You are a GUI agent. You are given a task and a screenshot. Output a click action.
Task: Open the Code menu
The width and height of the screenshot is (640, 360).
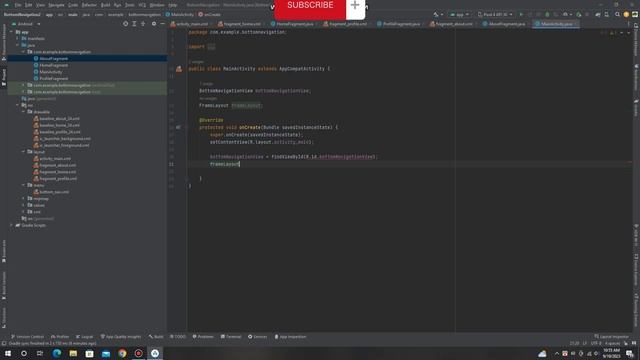tap(73, 5)
